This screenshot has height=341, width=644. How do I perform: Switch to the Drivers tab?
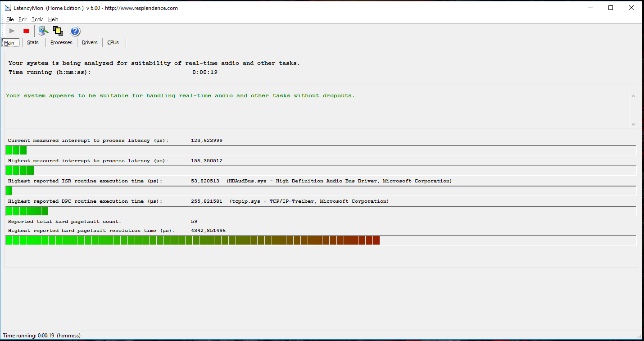pyautogui.click(x=90, y=42)
